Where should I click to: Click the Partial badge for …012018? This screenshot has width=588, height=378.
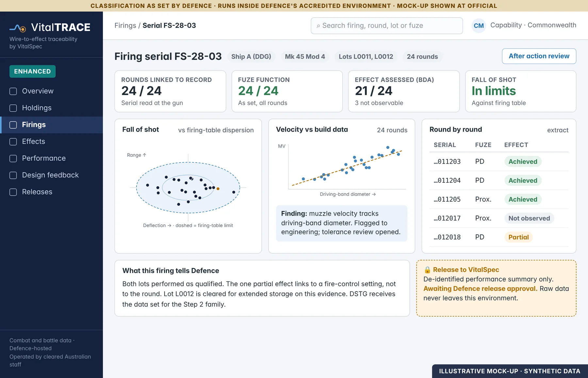pyautogui.click(x=518, y=238)
